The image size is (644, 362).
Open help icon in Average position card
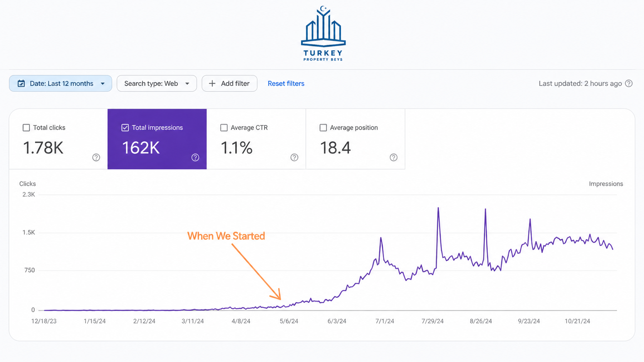tap(393, 157)
